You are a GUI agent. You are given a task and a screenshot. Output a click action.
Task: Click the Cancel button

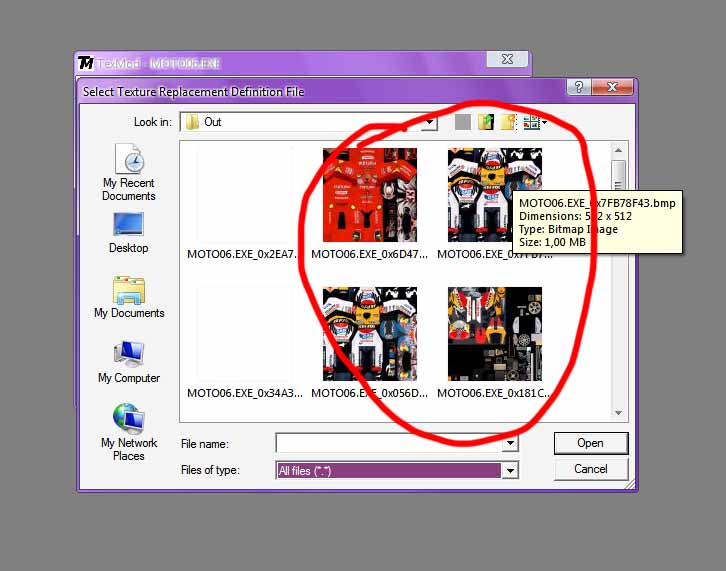pos(591,469)
